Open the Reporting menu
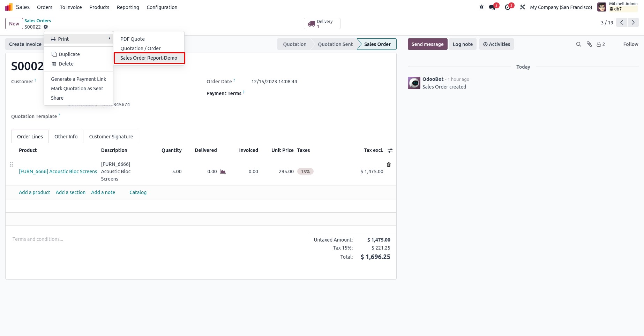The height and width of the screenshot is (336, 644). [x=128, y=7]
